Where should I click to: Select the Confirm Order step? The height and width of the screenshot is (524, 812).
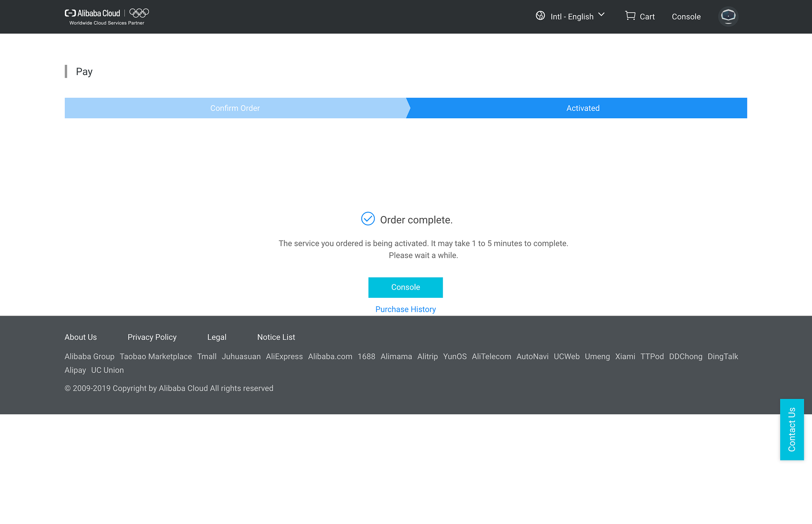click(x=235, y=108)
